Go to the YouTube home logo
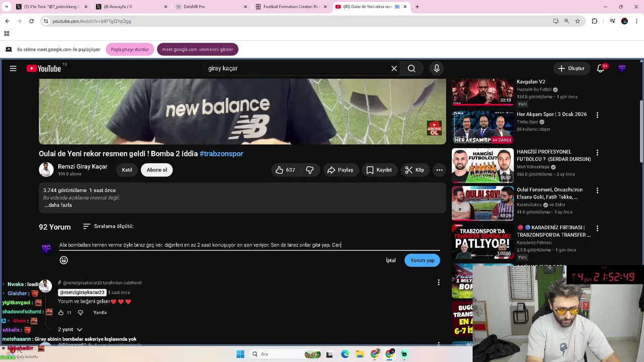The width and height of the screenshot is (644, 362). pos(43,68)
